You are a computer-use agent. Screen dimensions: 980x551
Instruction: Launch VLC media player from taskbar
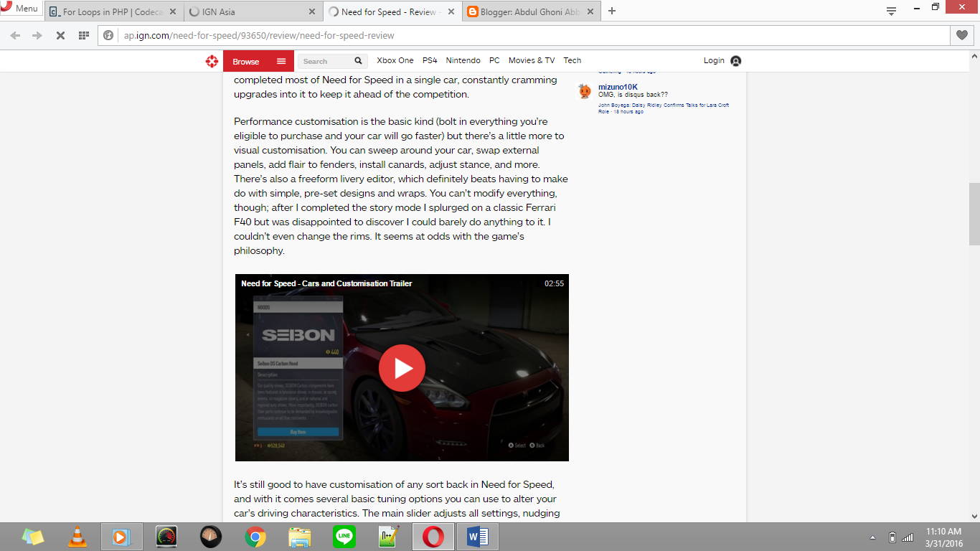pos(77,537)
